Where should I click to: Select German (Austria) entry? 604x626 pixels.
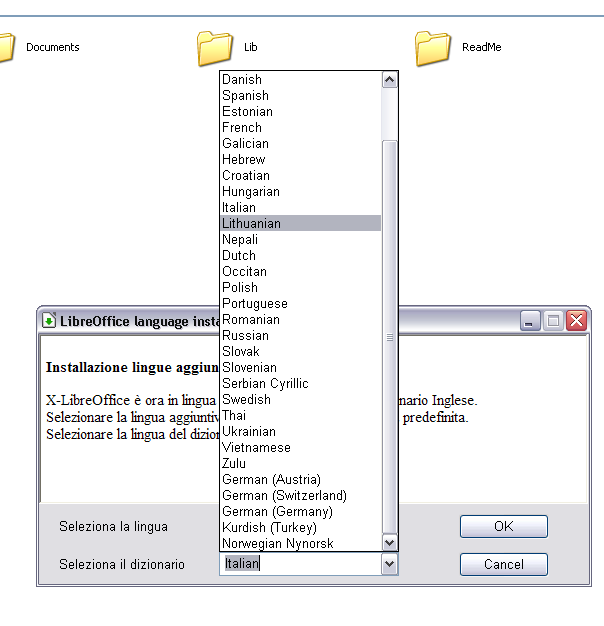(x=300, y=479)
